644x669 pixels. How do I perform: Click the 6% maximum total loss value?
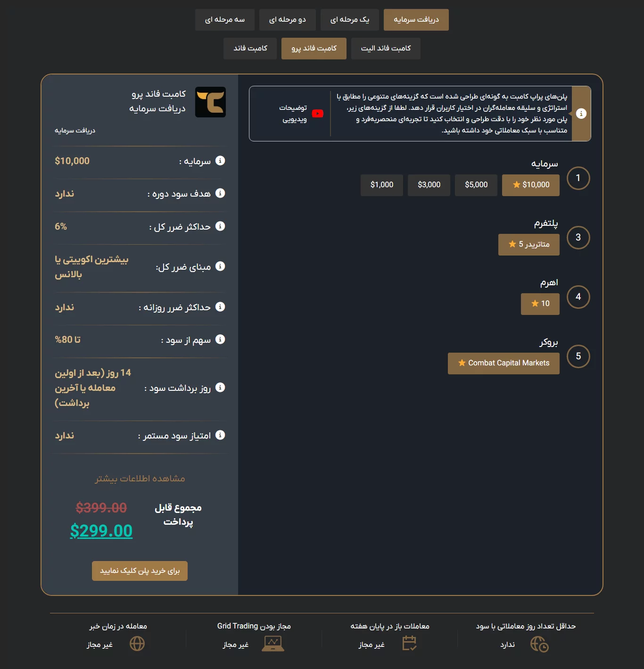(x=61, y=226)
